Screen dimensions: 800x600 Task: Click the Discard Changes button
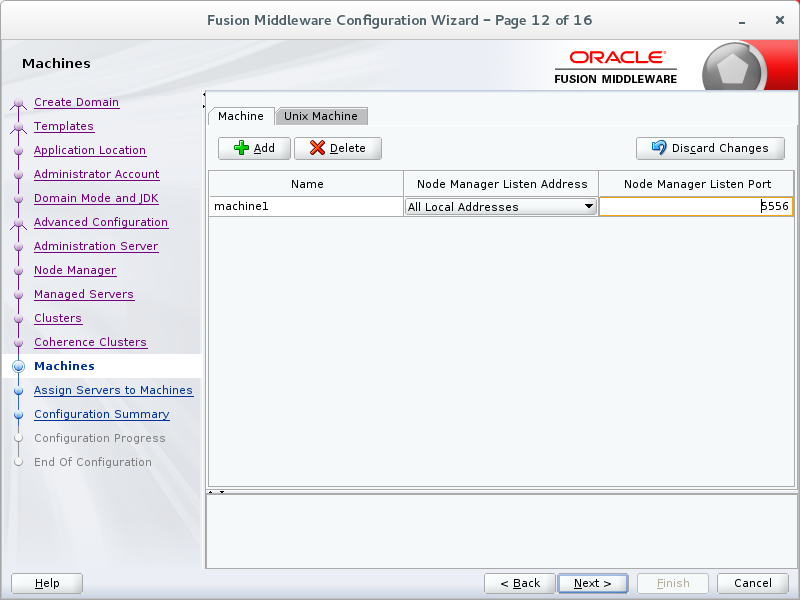(x=710, y=148)
